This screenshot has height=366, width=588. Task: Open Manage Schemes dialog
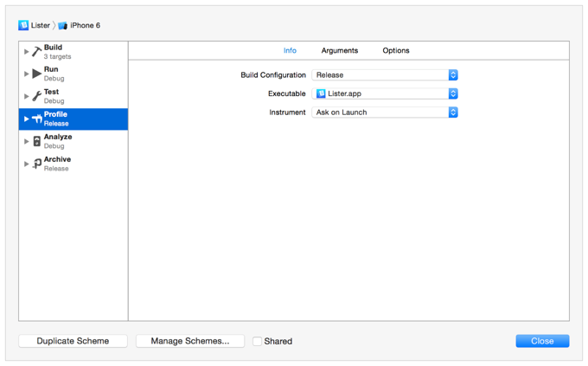[x=190, y=341]
